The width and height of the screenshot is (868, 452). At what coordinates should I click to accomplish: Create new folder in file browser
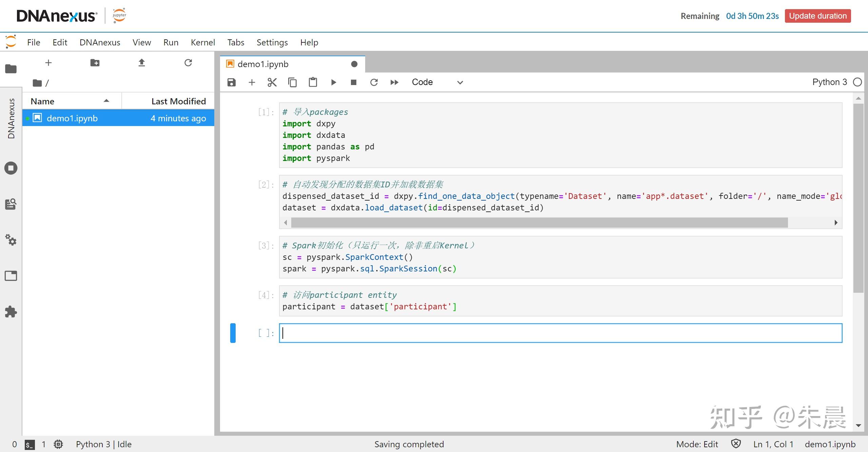[95, 63]
